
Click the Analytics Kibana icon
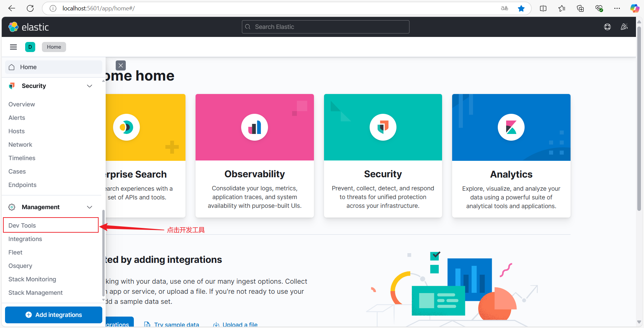(x=511, y=127)
